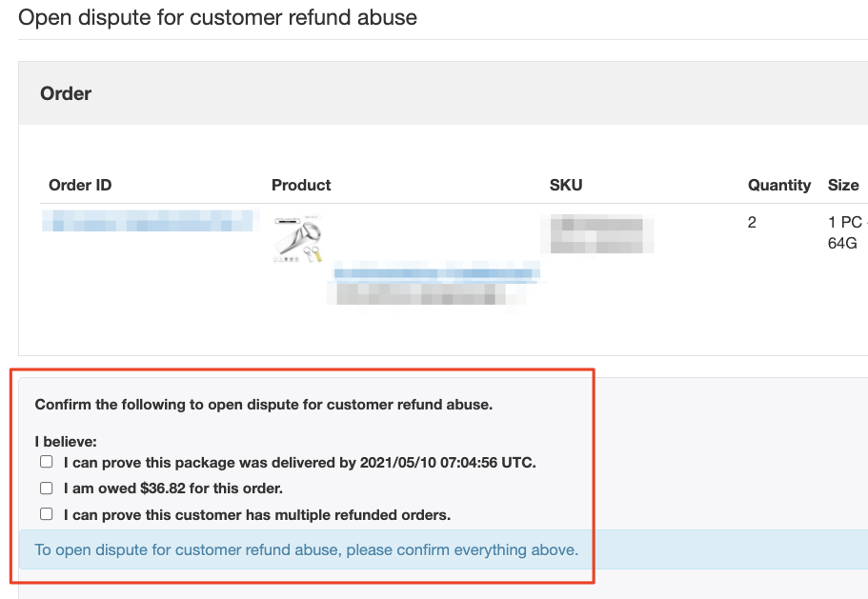Click the quantity value showing 2
This screenshot has height=599, width=868.
click(x=752, y=222)
